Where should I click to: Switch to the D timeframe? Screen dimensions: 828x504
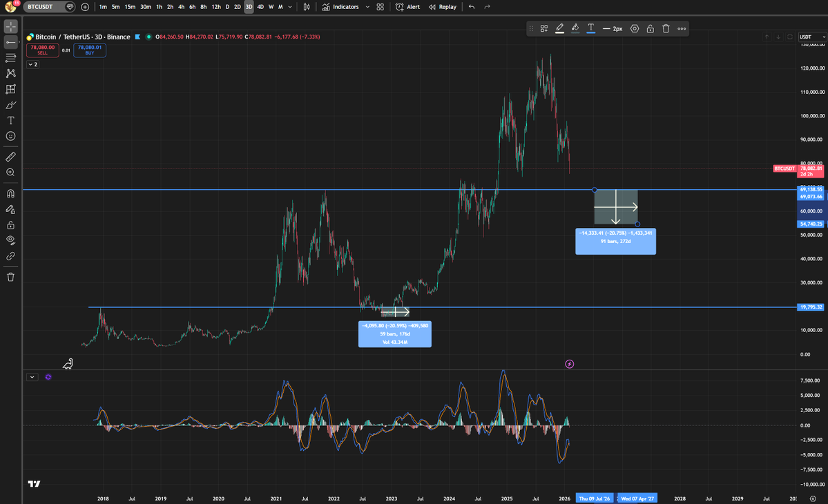click(228, 7)
